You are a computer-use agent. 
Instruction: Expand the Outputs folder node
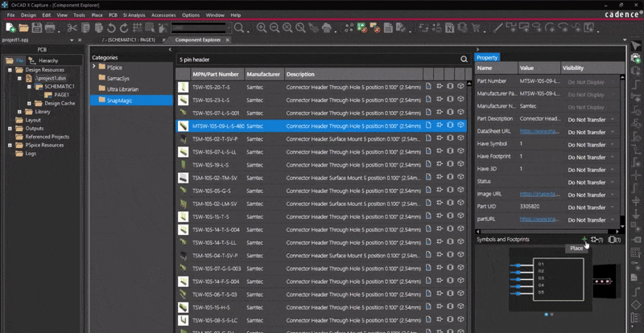10,129
